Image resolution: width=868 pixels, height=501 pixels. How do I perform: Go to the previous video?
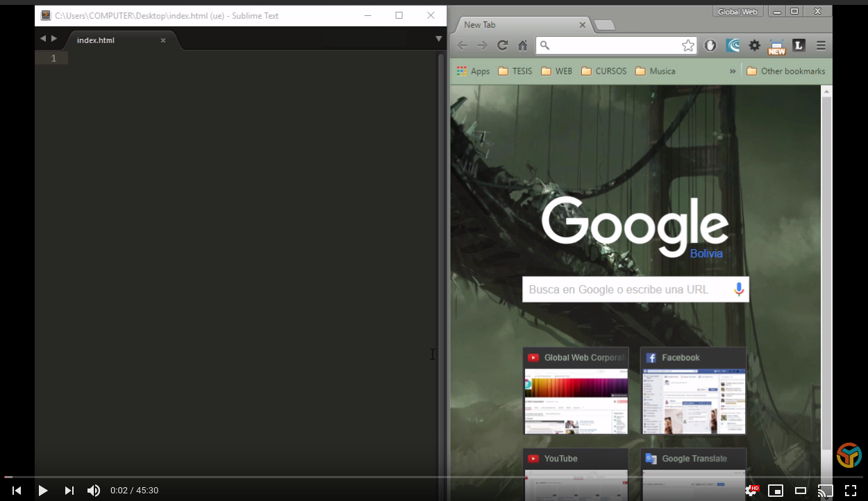coord(17,491)
